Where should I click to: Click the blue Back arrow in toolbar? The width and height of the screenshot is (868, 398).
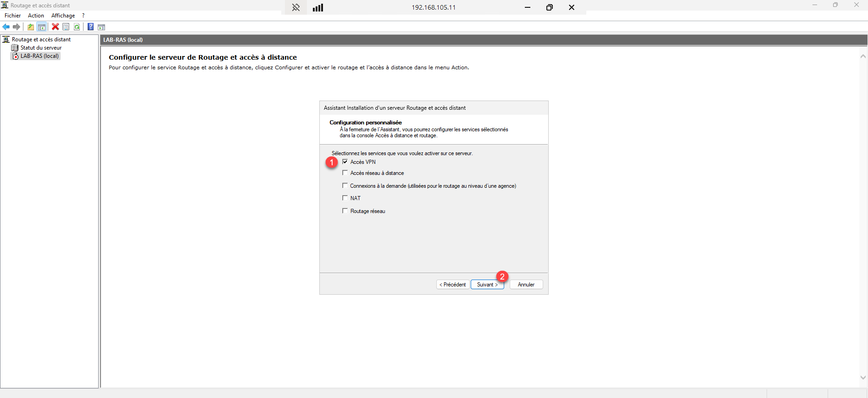coord(6,27)
